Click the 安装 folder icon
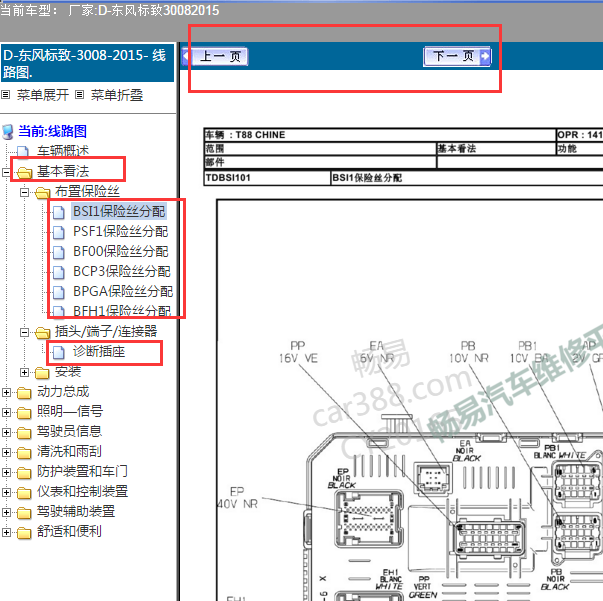Image resolution: width=603 pixels, height=601 pixels. point(42,373)
